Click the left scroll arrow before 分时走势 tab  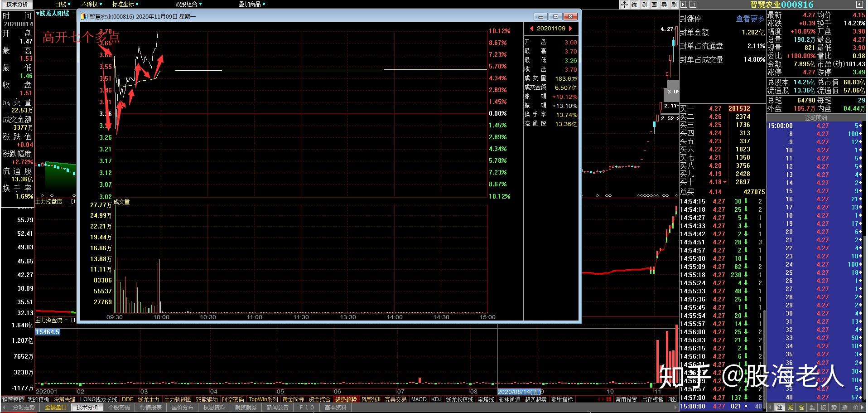[5, 408]
